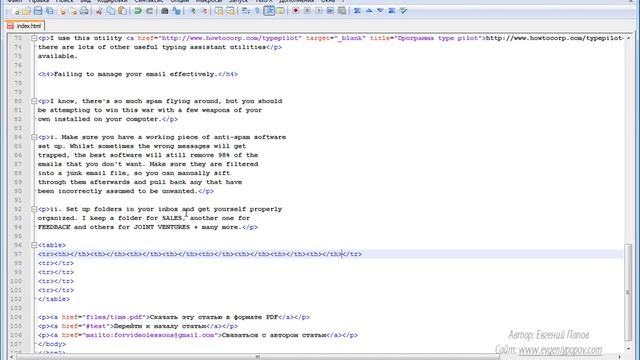Print the document using the printer icon

(84, 11)
